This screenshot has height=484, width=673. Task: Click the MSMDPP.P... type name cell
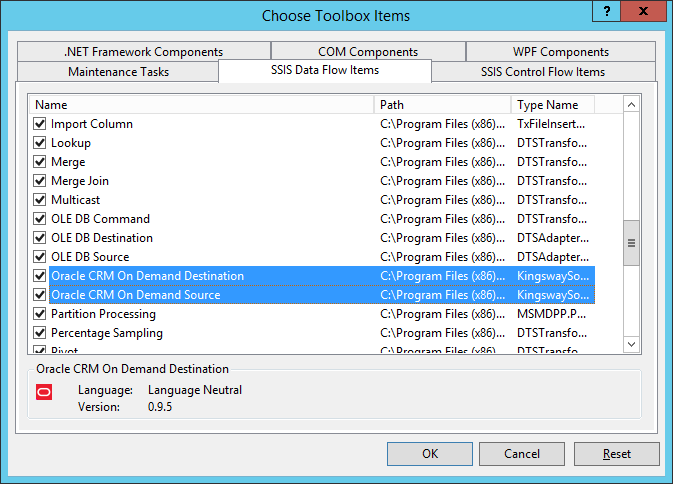551,314
